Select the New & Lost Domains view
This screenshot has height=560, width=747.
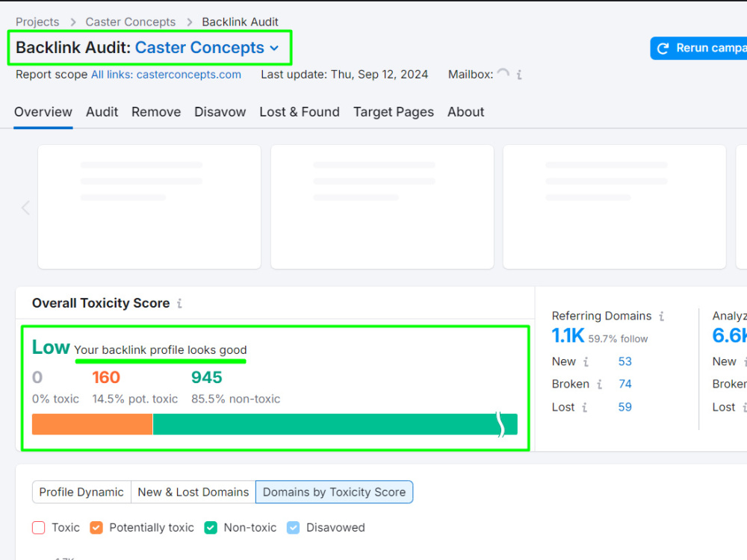point(193,492)
